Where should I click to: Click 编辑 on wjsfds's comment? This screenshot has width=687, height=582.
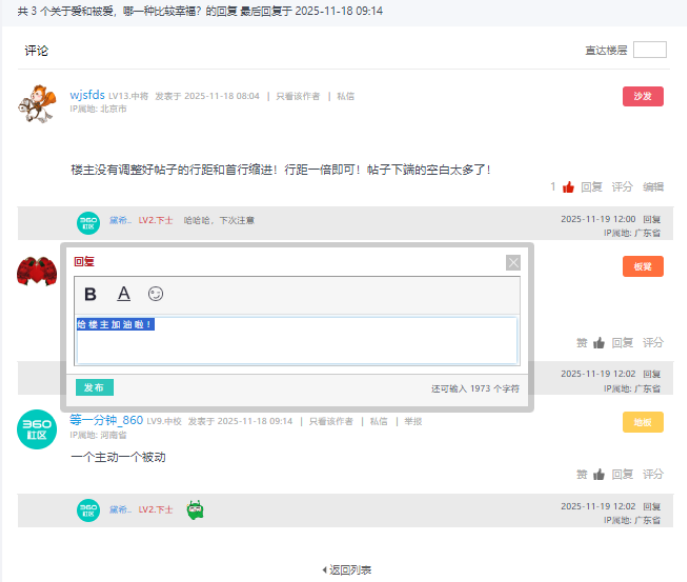coord(653,187)
